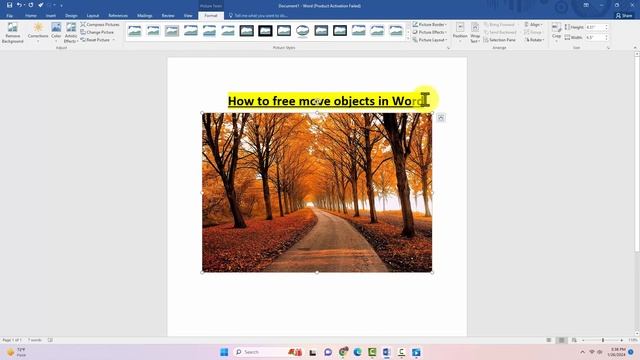Open the Align dropdown

pyautogui.click(x=533, y=24)
